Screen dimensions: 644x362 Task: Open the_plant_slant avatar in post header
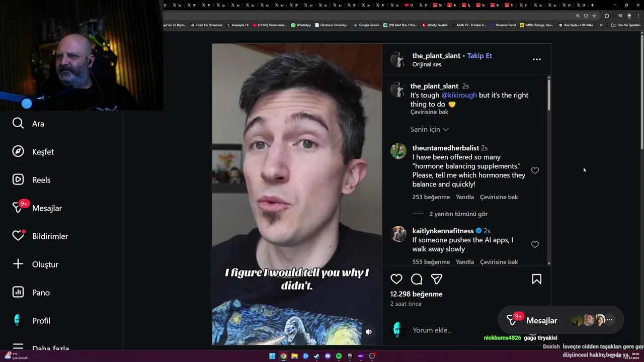(398, 59)
